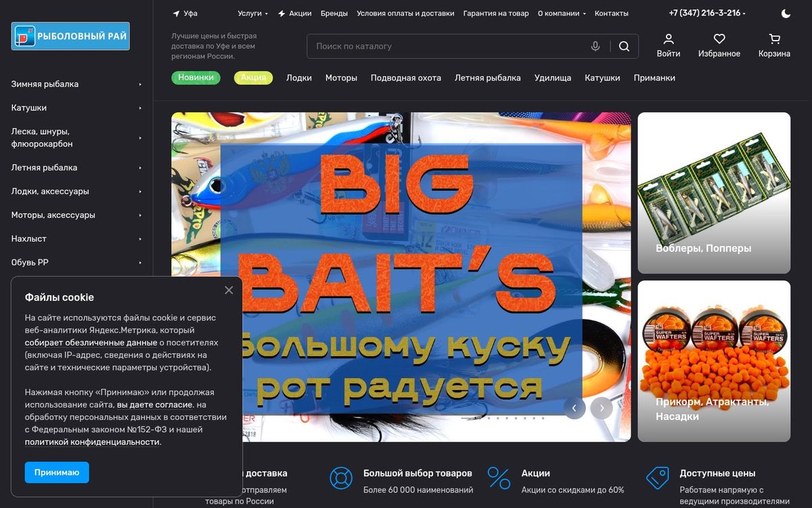Open Бренды in top menu
812x508 pixels.
point(334,14)
